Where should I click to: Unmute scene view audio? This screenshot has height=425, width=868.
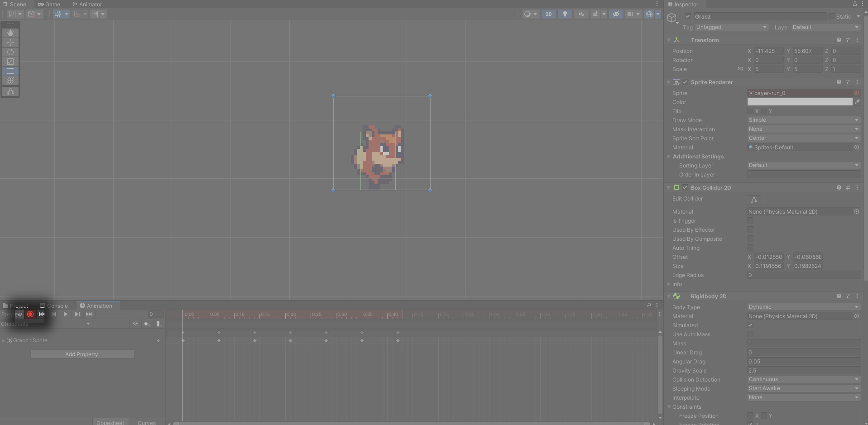coord(580,14)
